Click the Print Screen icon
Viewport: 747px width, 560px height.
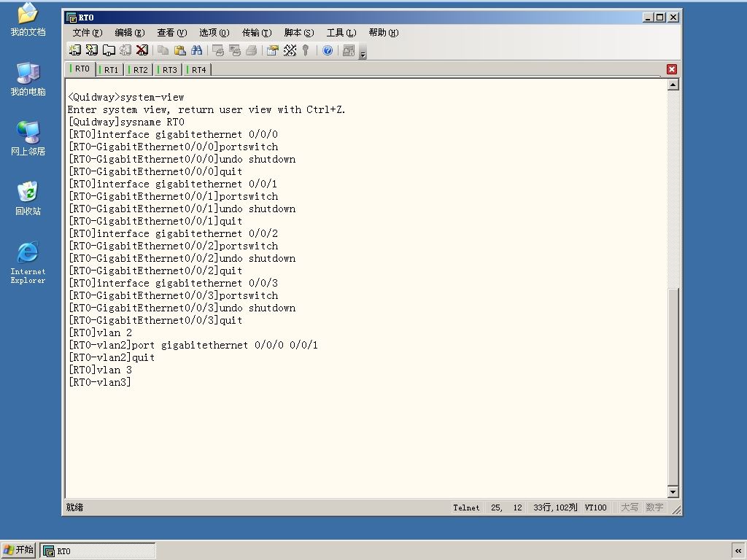(x=218, y=50)
